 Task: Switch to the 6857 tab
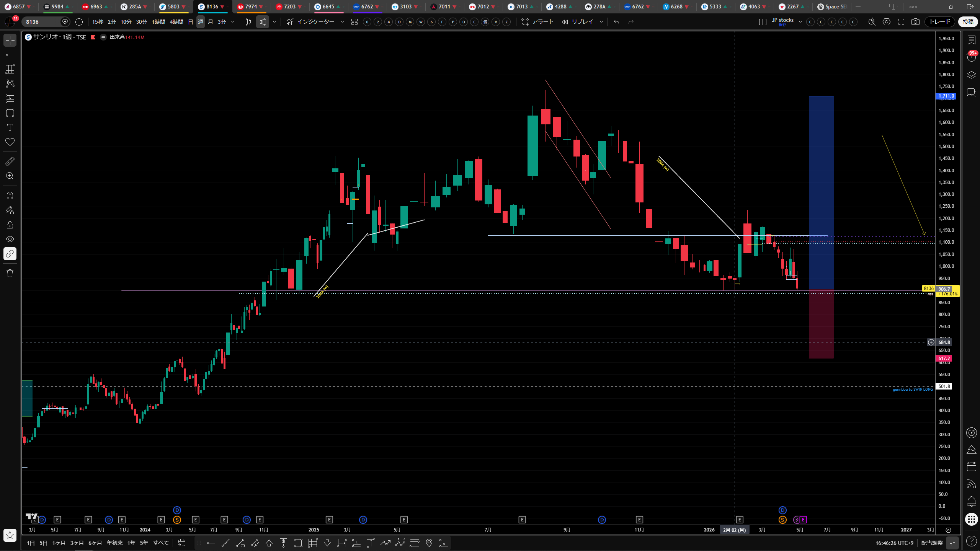(x=18, y=7)
